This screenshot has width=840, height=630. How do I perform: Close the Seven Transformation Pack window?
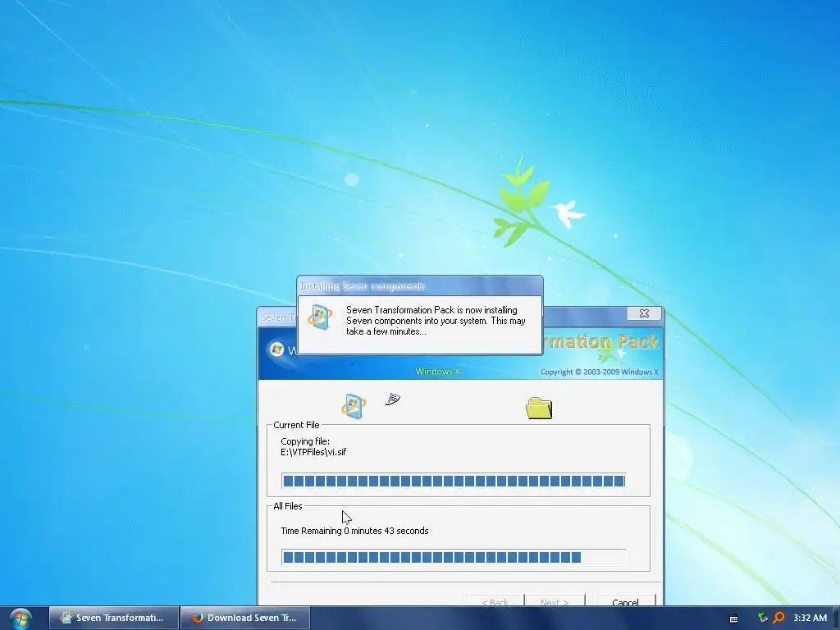pyautogui.click(x=644, y=313)
